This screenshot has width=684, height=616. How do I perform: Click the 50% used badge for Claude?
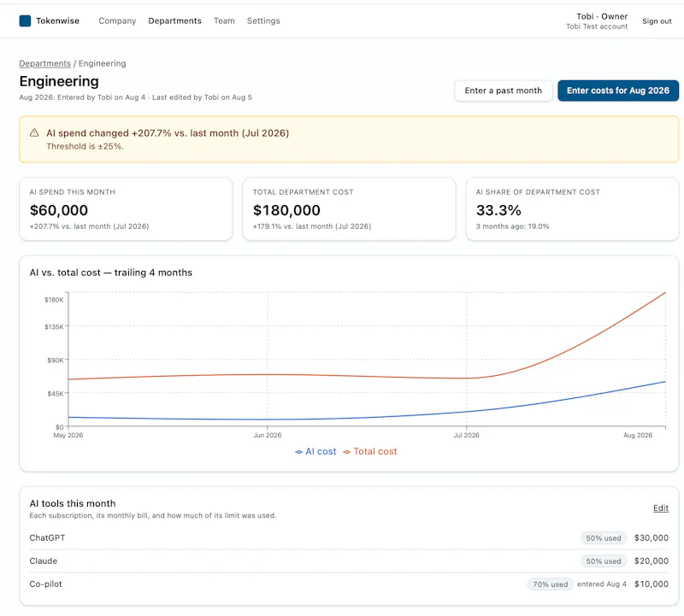pyautogui.click(x=604, y=561)
